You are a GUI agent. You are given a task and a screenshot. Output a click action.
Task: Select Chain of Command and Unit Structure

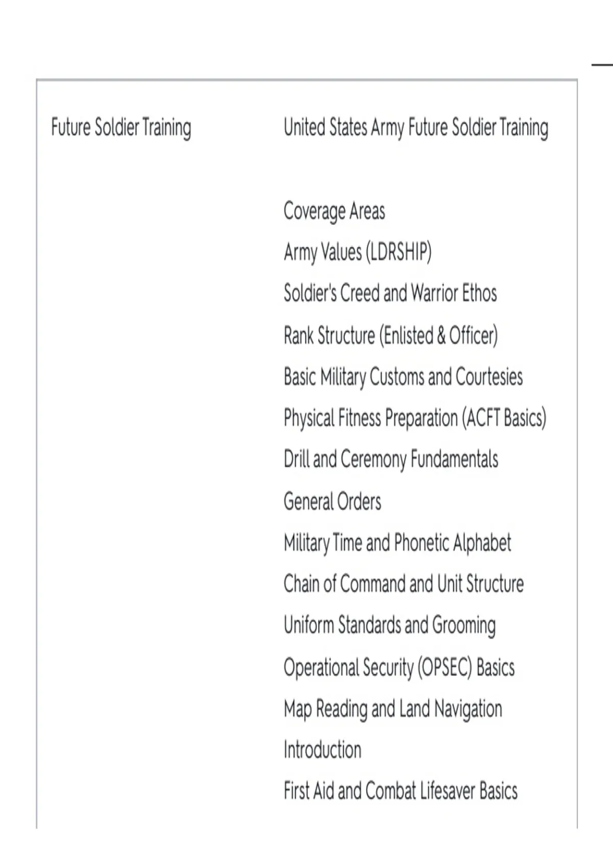click(x=404, y=584)
